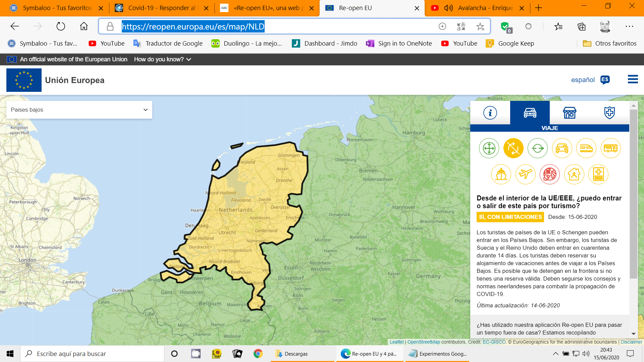Click the OpenStreetMap attribution link

pos(423,342)
